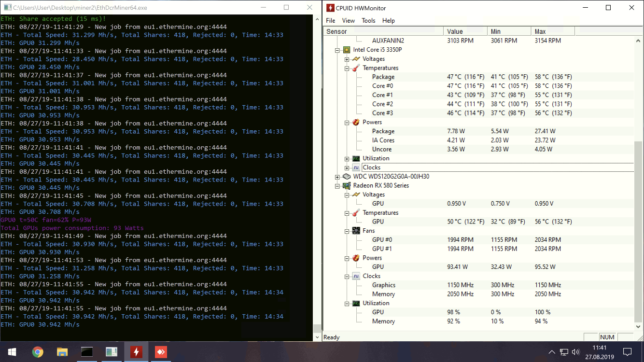Collapse the Radeon Fans node
The image size is (644, 362).
coord(347,231)
